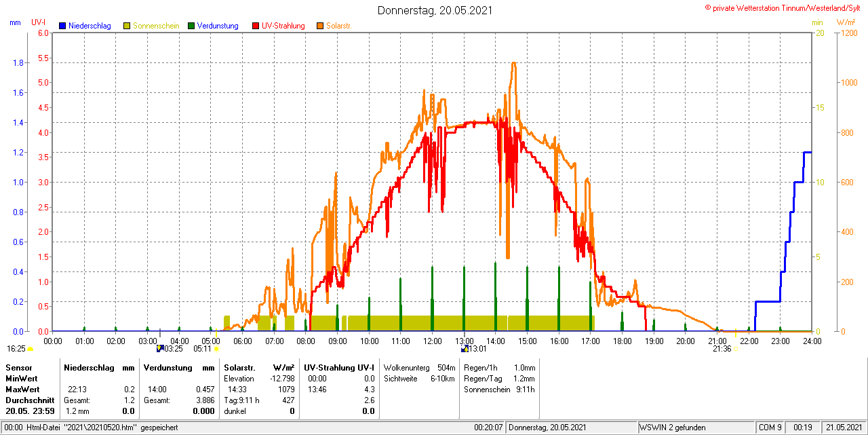
Task: Click the 12:00 tick label on the time axis
Action: pyautogui.click(x=432, y=341)
